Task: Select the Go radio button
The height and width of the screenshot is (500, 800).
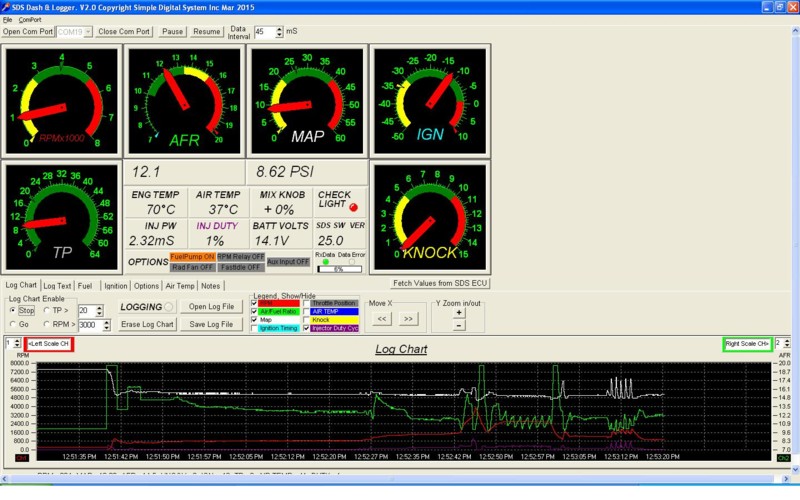Action: 15,325
